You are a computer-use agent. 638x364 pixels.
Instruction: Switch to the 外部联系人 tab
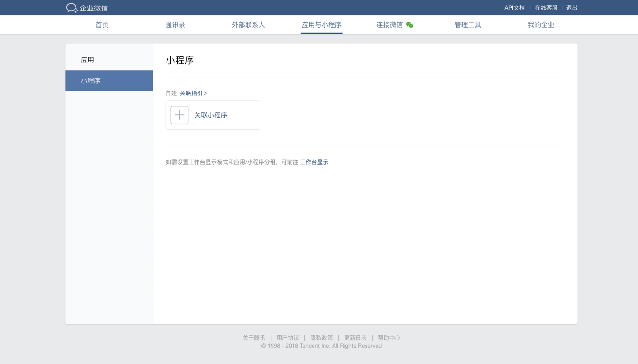point(248,24)
